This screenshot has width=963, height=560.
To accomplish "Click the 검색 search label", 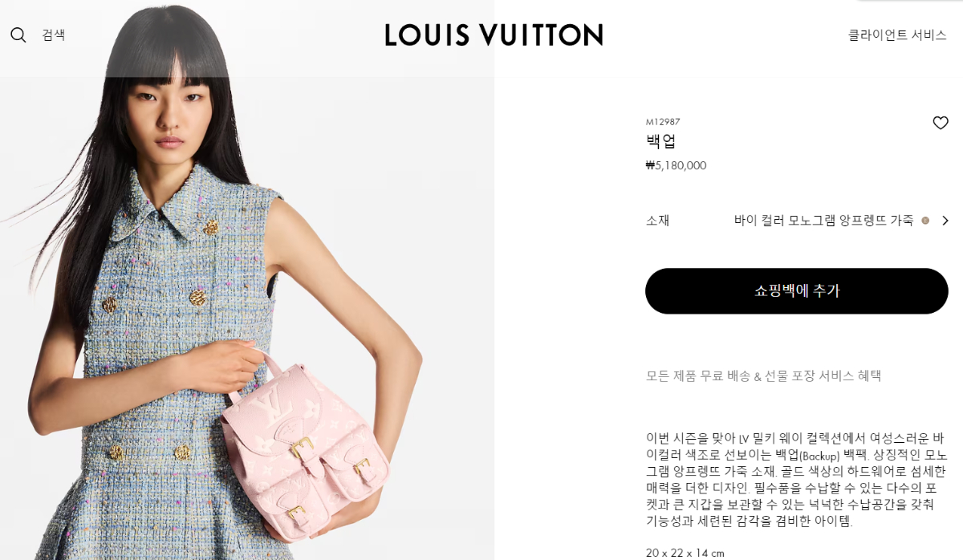I will [x=53, y=35].
